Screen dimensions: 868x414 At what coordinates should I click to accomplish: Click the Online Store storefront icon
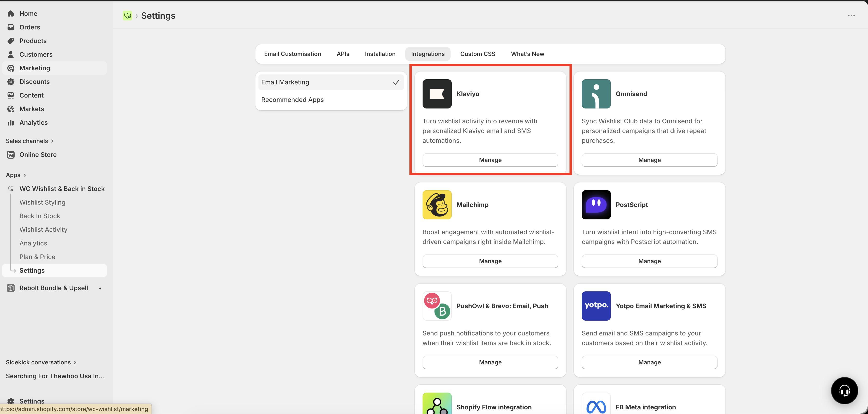click(11, 155)
